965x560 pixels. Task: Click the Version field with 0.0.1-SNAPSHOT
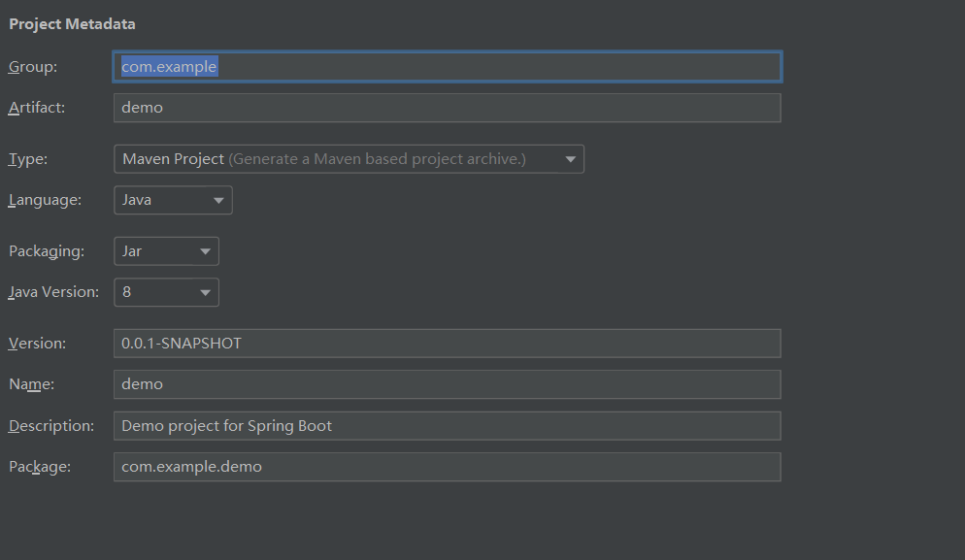[448, 344]
